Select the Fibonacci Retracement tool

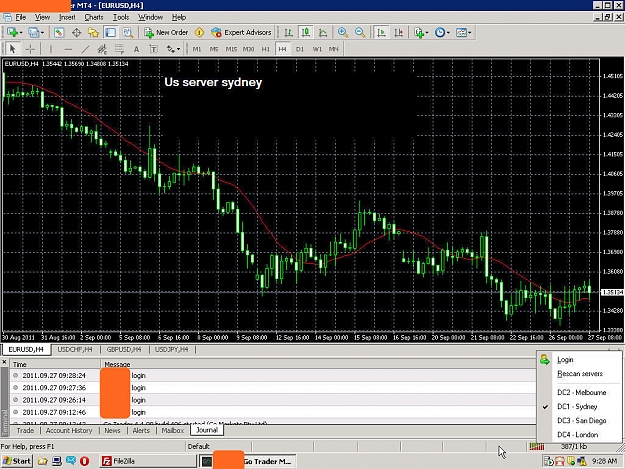pos(119,49)
